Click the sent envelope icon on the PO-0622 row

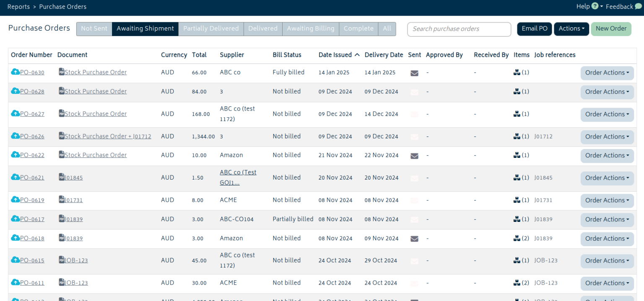tap(414, 156)
